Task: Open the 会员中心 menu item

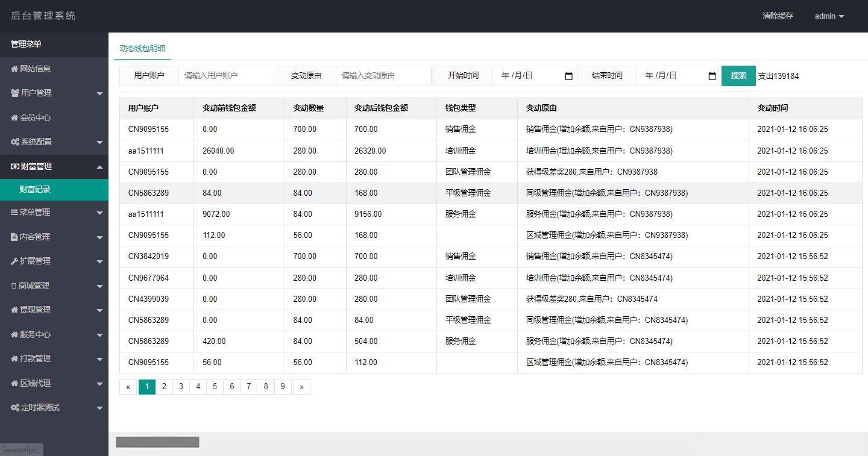Action: click(54, 117)
